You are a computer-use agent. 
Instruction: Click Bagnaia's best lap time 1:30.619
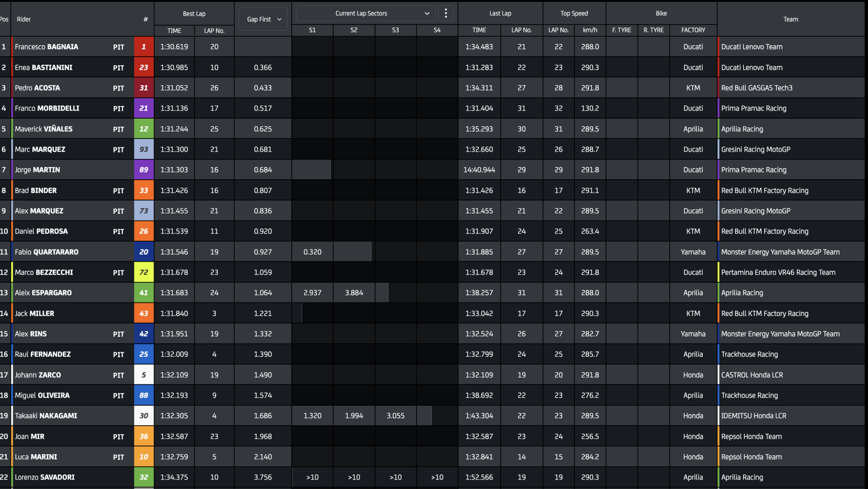tap(174, 47)
